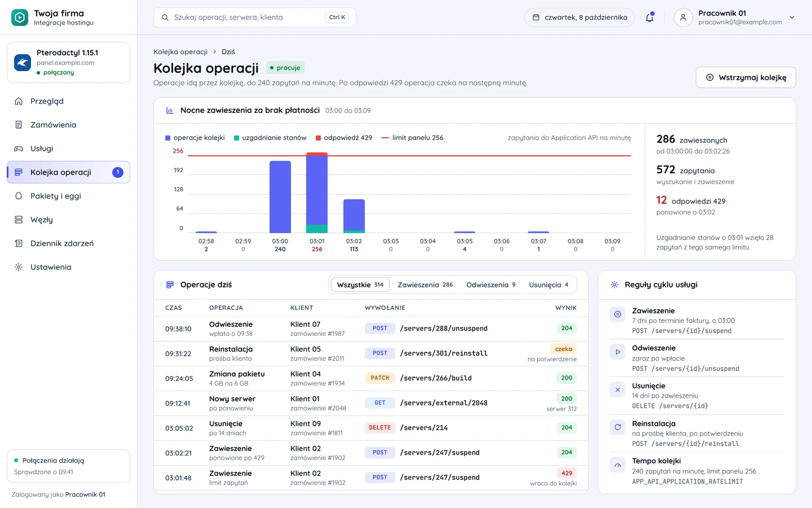
Task: Click the operacje kolejki legend swatch
Action: tap(167, 138)
